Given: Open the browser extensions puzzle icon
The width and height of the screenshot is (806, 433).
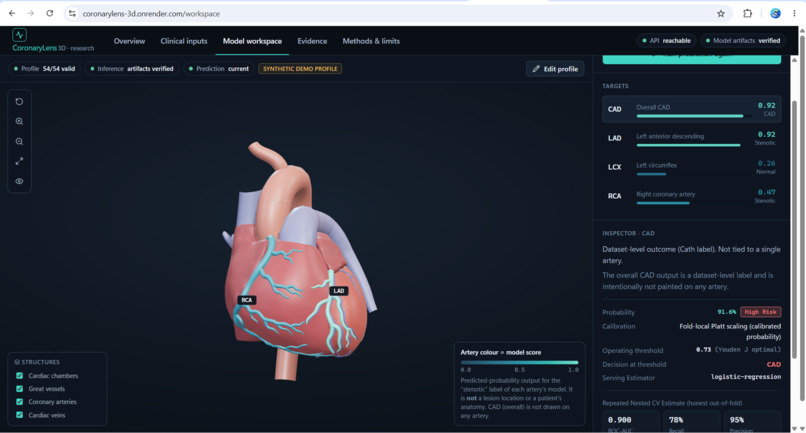Looking at the screenshot, I should tap(747, 14).
